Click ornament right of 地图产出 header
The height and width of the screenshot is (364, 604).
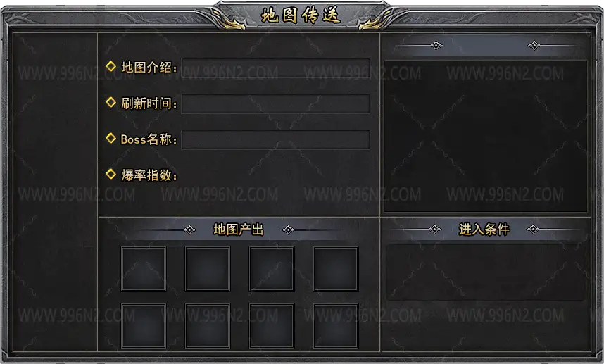(288, 230)
